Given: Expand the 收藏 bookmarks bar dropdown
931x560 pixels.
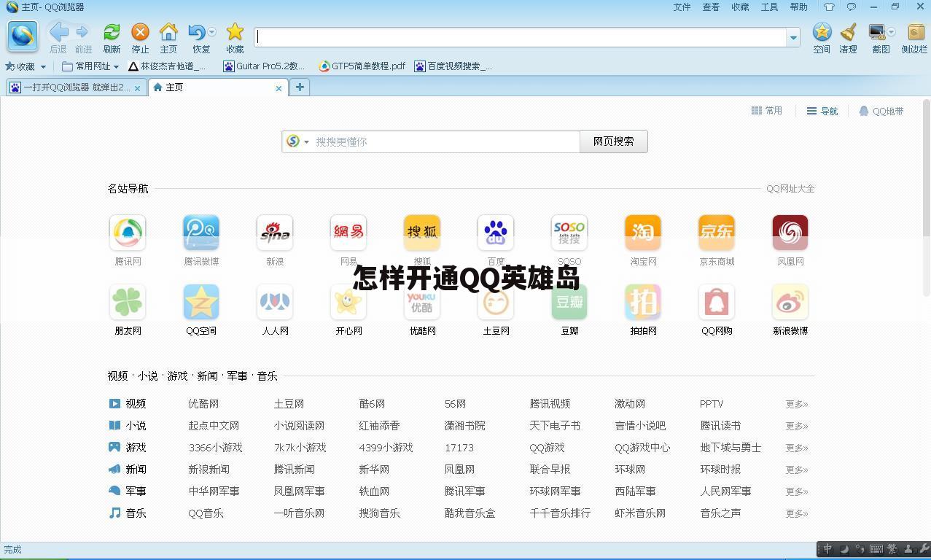Looking at the screenshot, I should tap(43, 66).
